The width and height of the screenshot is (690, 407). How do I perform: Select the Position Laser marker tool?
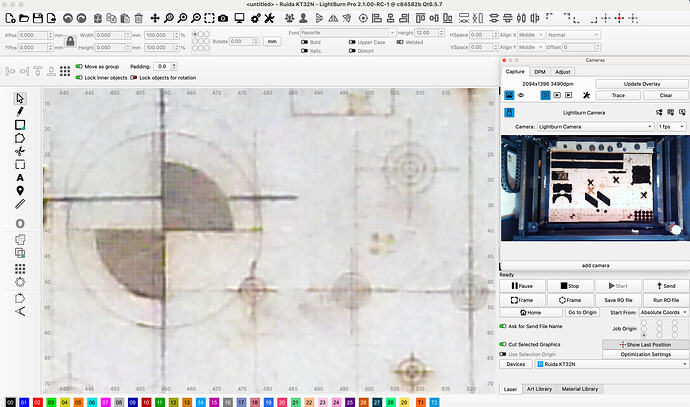tap(20, 190)
